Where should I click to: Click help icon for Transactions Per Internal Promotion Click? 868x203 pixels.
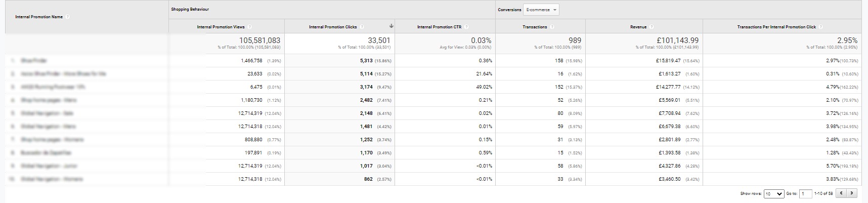click(820, 27)
